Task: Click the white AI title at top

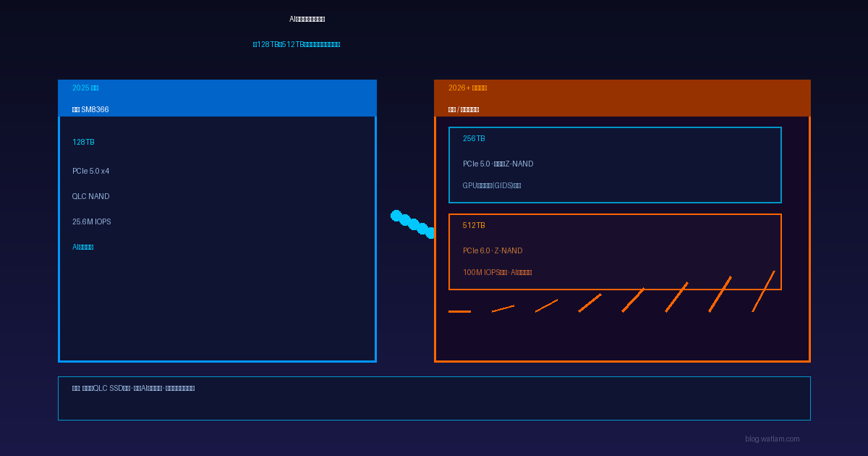Action: click(x=307, y=20)
